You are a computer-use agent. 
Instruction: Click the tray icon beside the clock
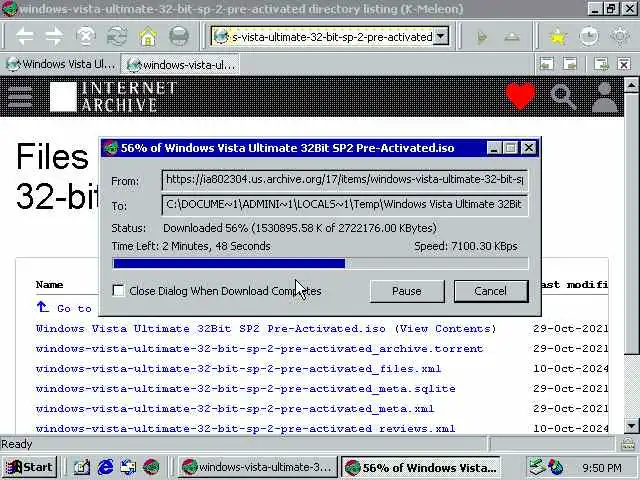click(x=556, y=467)
